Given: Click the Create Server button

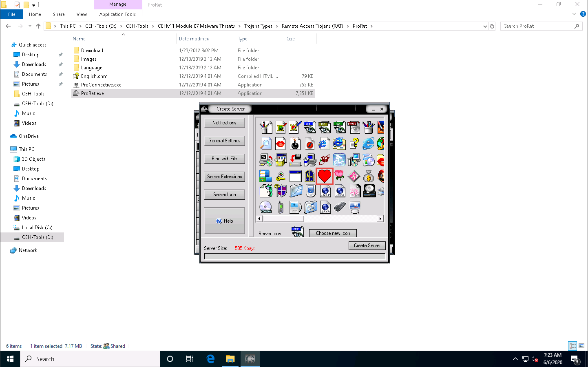Looking at the screenshot, I should click(367, 245).
